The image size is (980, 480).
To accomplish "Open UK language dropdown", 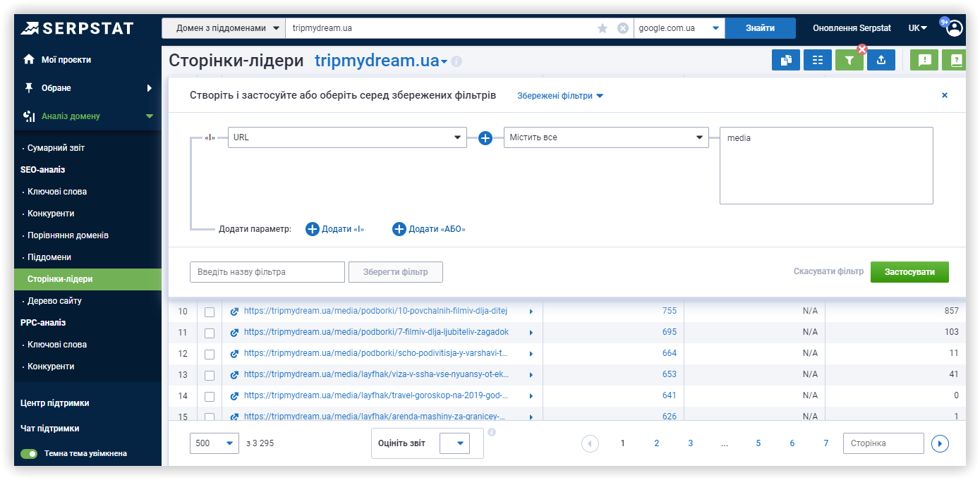I will pos(917,28).
